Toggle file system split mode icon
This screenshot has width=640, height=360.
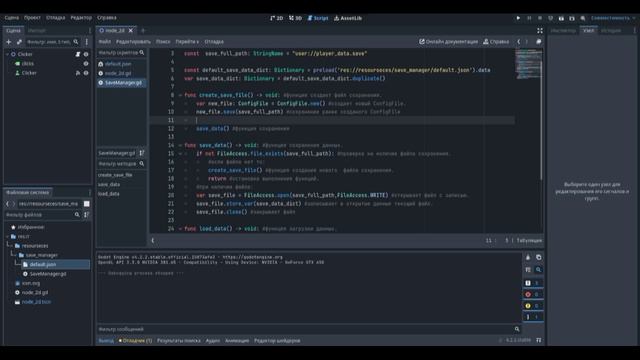pos(87,204)
